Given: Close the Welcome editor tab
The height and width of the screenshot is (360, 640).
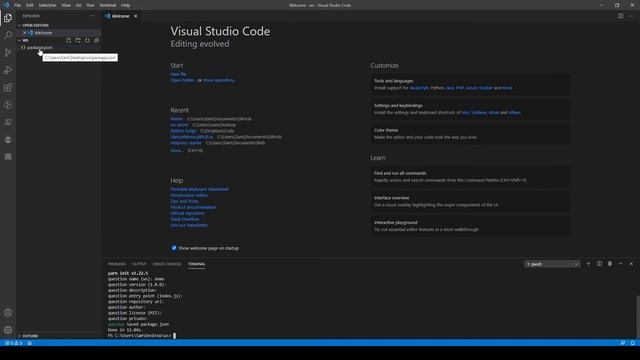Looking at the screenshot, I should [136, 16].
